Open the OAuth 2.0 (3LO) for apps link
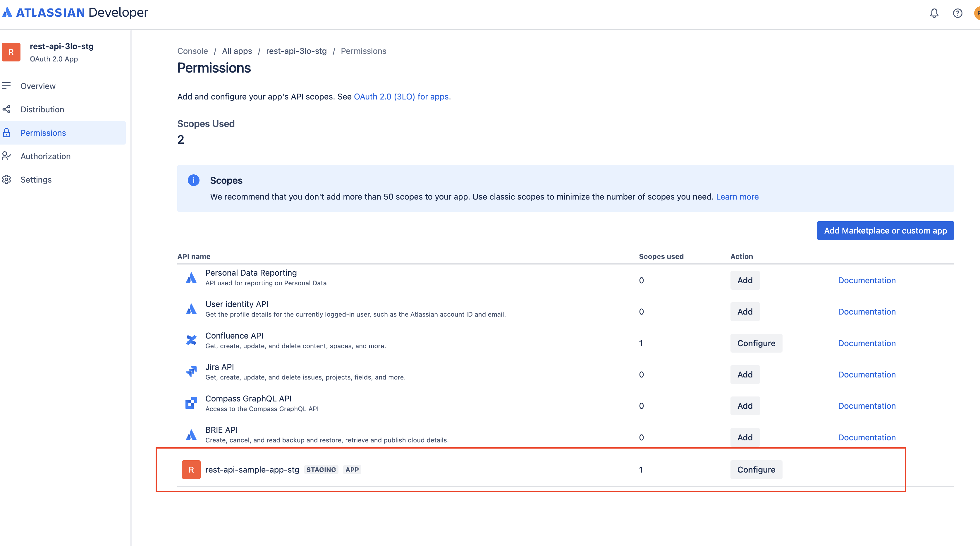 401,97
